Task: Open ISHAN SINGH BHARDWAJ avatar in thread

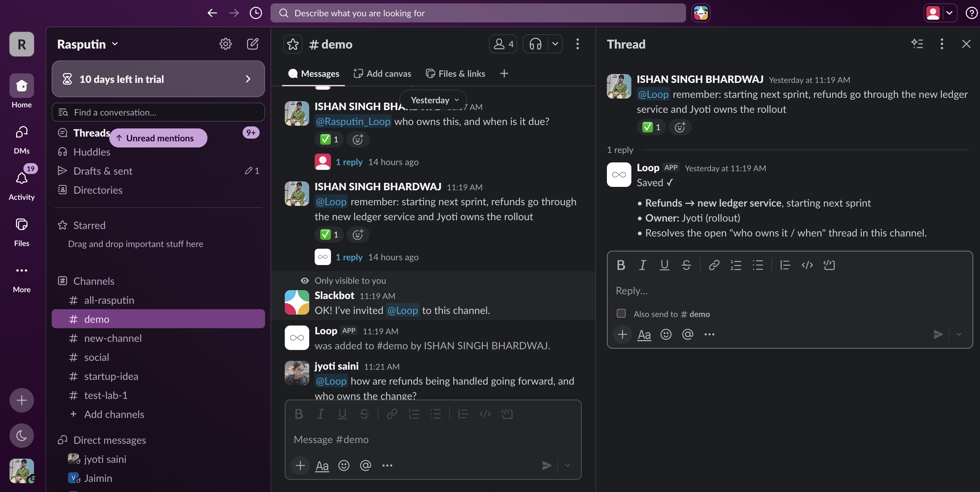Action: [x=619, y=86]
